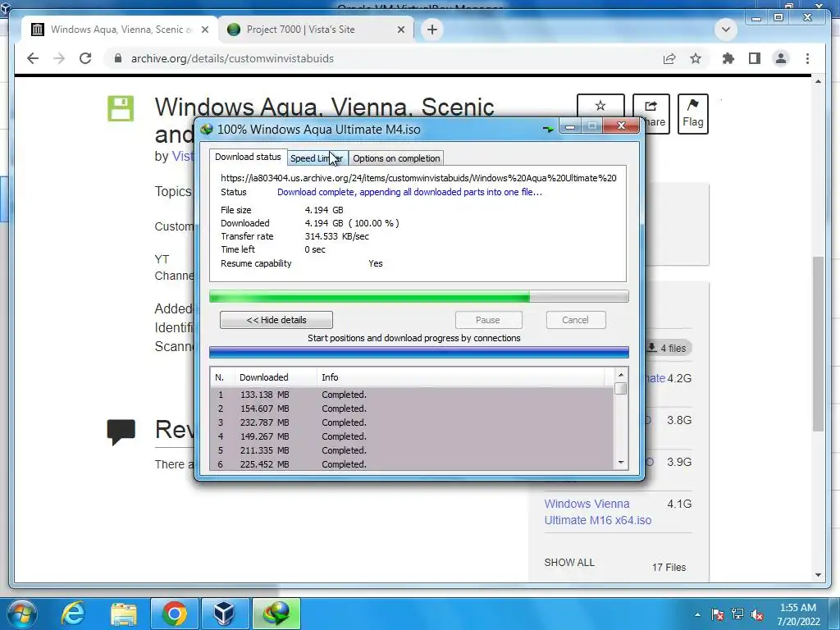Select connection row 225.452 MB
This screenshot has height=630, width=840.
[x=412, y=464]
